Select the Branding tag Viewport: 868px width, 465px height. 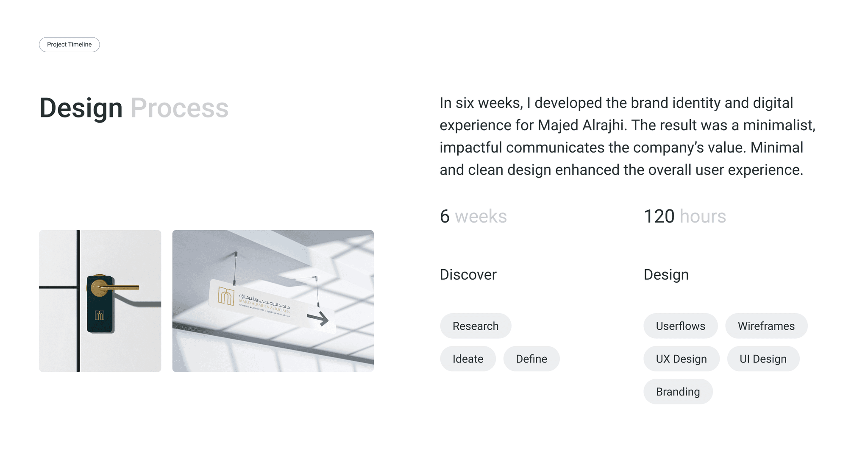click(678, 392)
